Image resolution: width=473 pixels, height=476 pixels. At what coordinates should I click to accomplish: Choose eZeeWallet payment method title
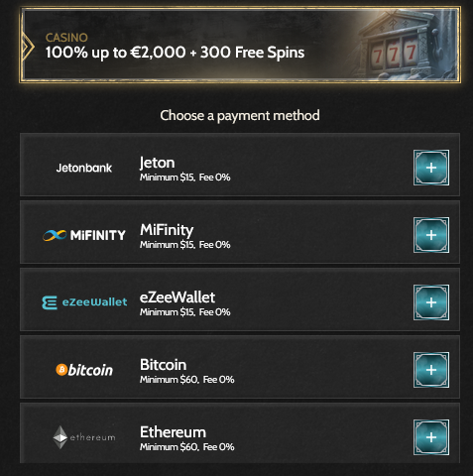tap(177, 297)
